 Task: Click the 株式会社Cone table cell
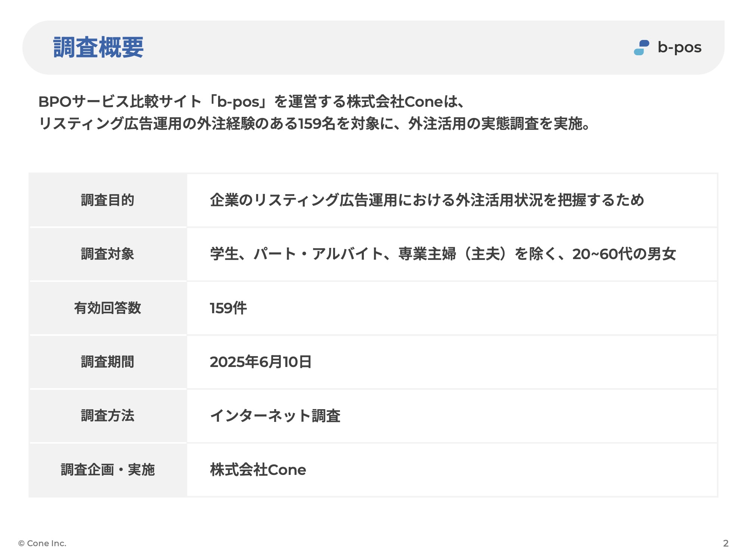[452, 470]
